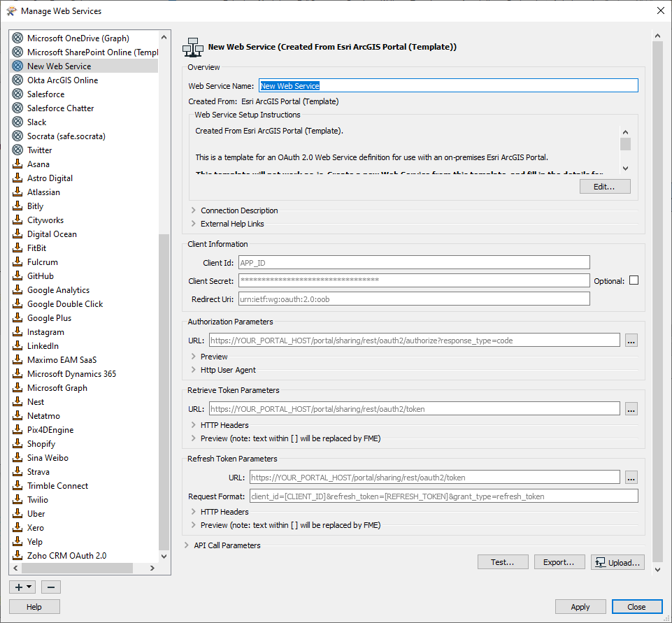Open the Authorization URL editor ellipsis button
The image size is (672, 623).
coord(631,341)
